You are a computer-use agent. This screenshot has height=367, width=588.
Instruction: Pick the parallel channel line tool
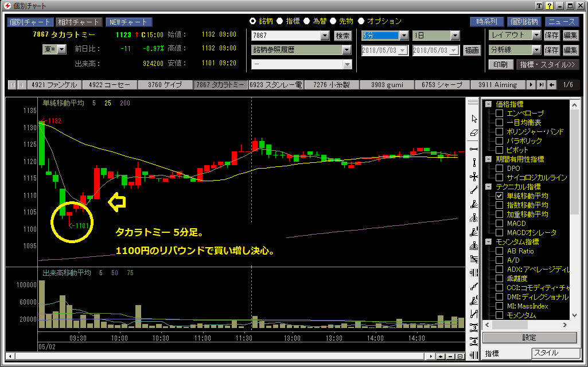click(x=474, y=314)
